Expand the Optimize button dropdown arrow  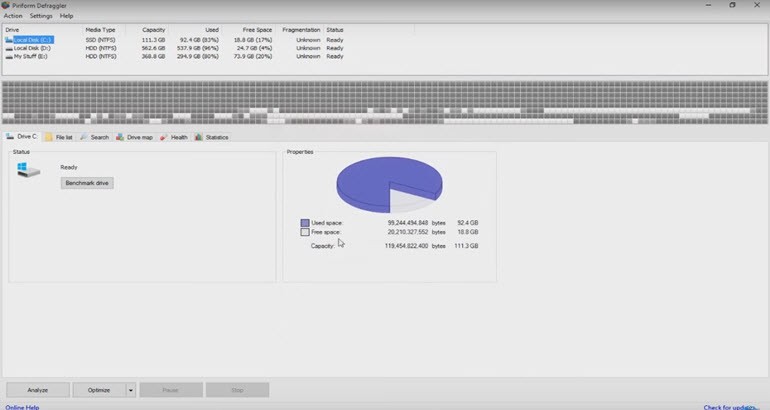131,390
